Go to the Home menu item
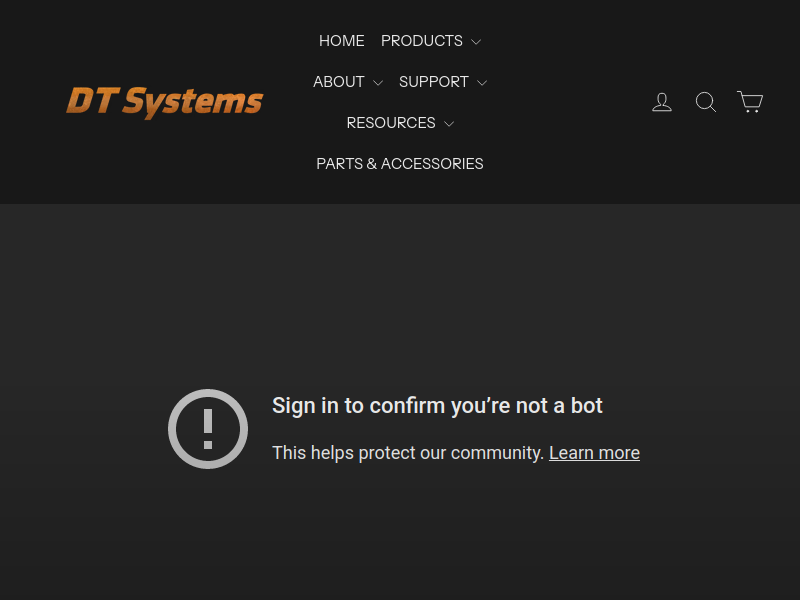 click(x=342, y=41)
